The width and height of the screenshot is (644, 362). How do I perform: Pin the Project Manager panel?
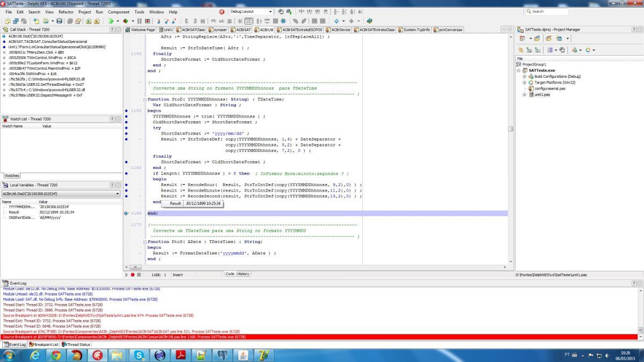pyautogui.click(x=634, y=29)
